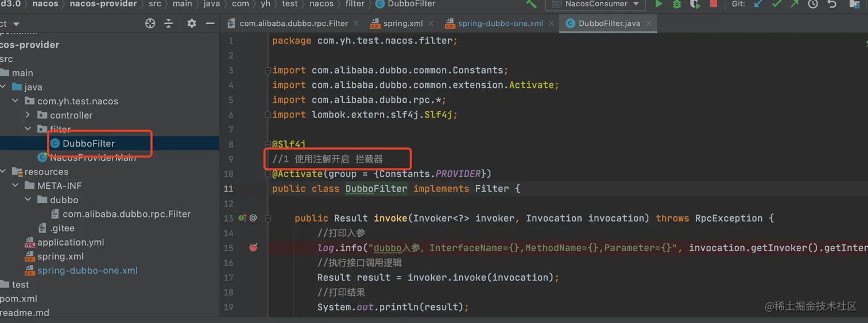Screen dimensions: 868x323
Task: Click the Build project hammer icon
Action: tap(532, 4)
